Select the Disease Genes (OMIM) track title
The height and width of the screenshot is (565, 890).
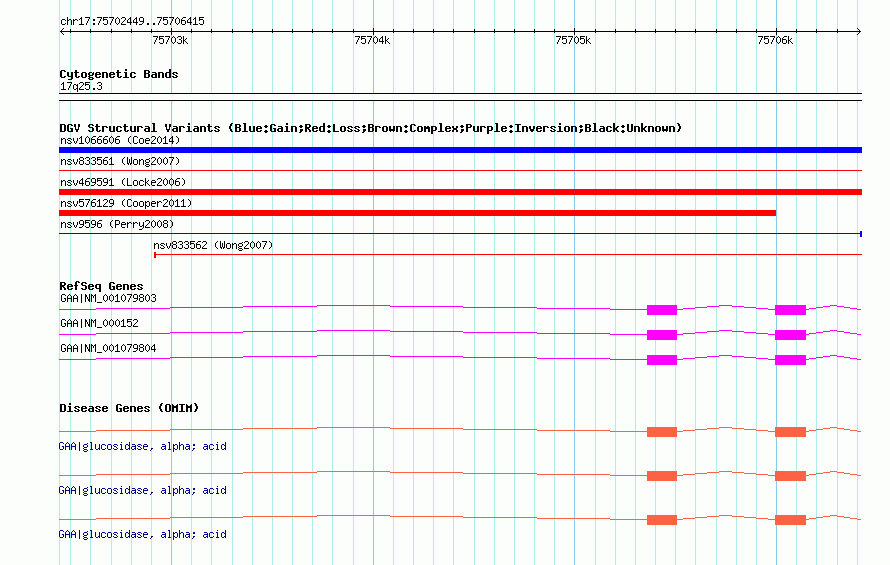click(129, 408)
